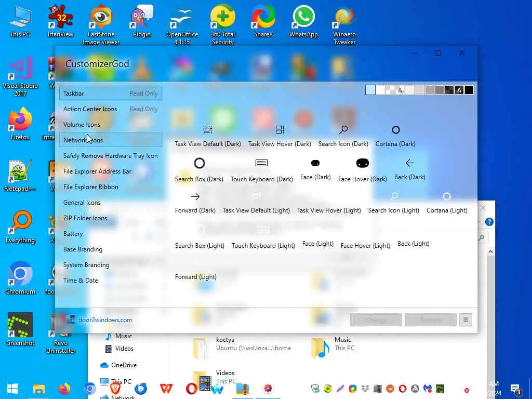532x399 pixels.
Task: Open the IrfanView desktop shortcut
Action: pos(60,21)
